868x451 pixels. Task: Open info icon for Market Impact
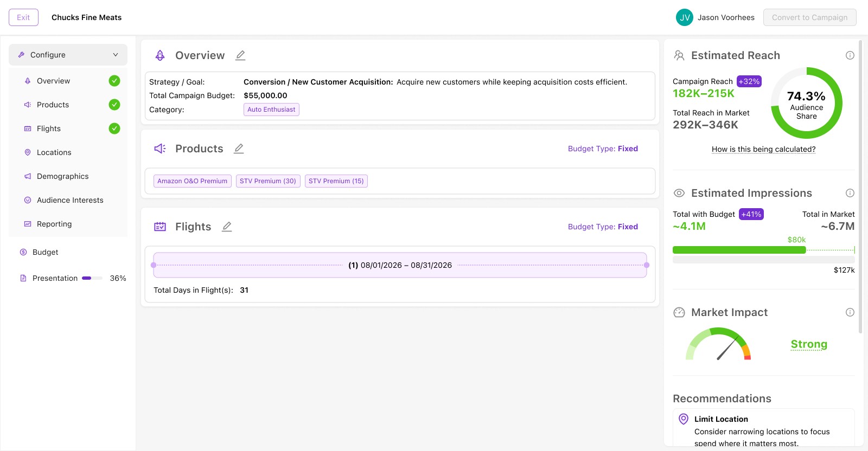coord(850,312)
